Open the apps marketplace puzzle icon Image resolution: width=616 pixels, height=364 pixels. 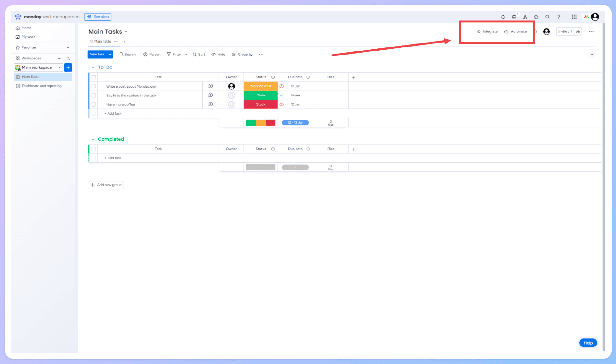pos(536,17)
